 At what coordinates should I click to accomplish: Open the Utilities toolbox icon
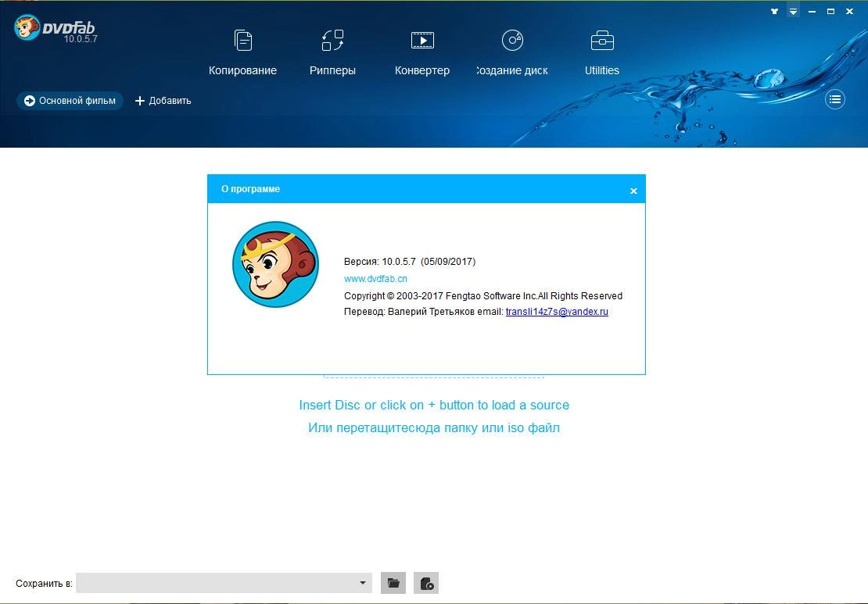click(x=602, y=41)
